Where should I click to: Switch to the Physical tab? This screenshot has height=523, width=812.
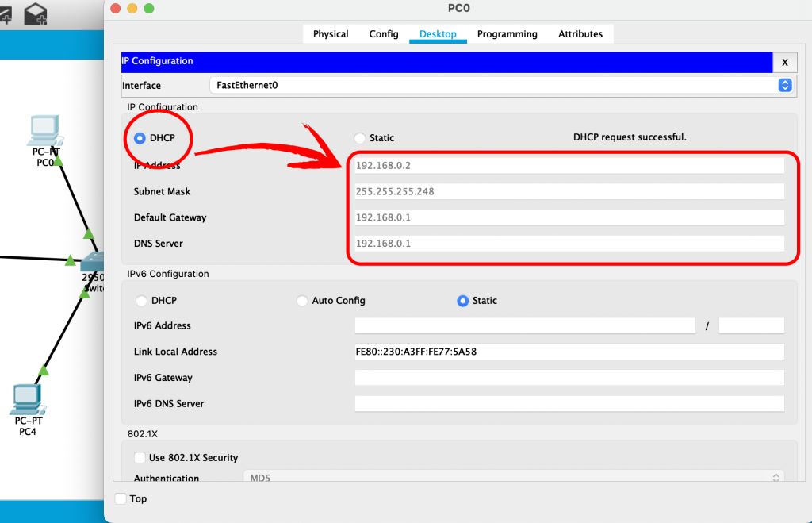[x=331, y=34]
